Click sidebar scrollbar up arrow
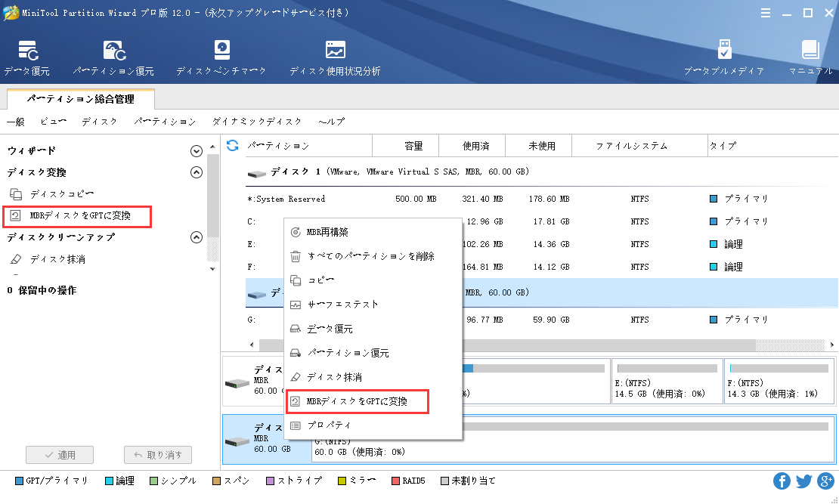Image resolution: width=839 pixels, height=504 pixels. pyautogui.click(x=213, y=147)
